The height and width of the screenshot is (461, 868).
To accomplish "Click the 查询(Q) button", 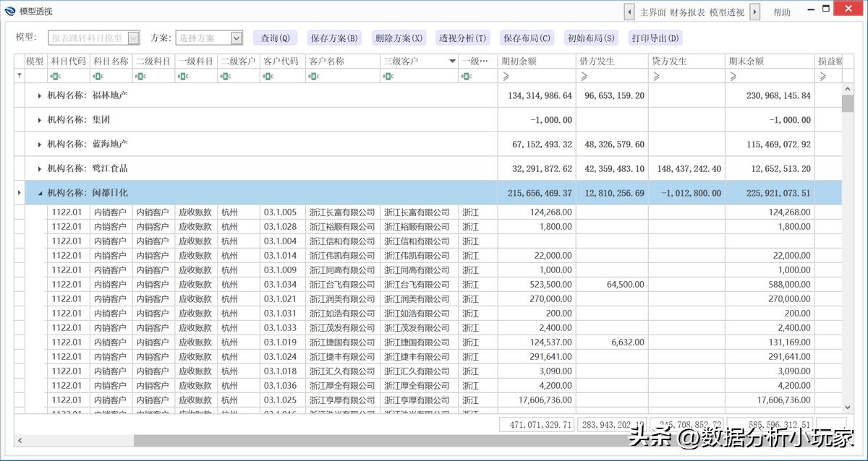I will point(275,38).
